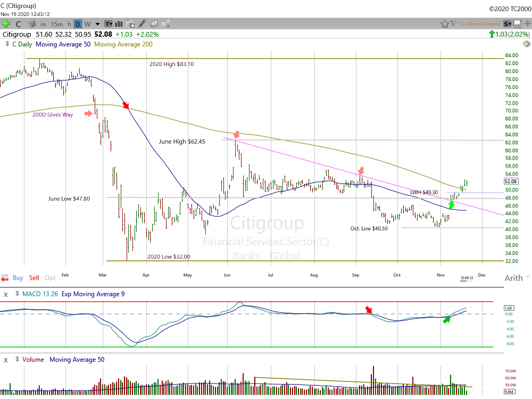Click the MACD 13 26 label

[40, 294]
